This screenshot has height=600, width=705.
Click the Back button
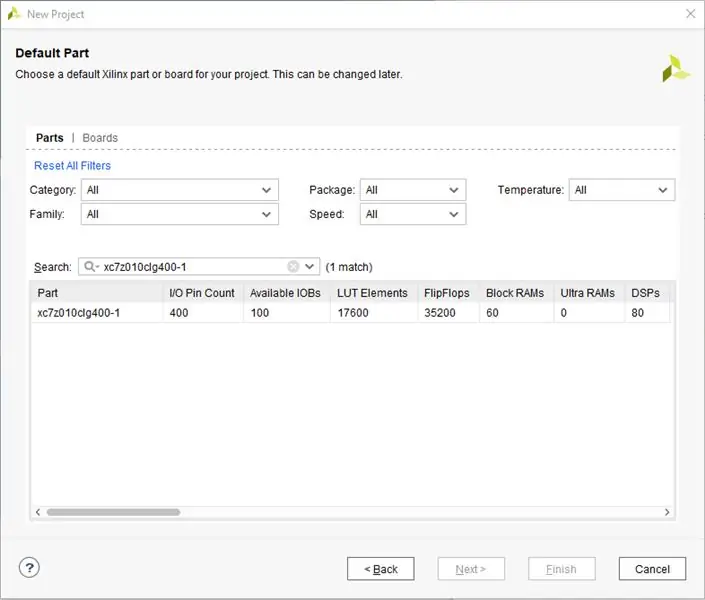click(x=381, y=569)
